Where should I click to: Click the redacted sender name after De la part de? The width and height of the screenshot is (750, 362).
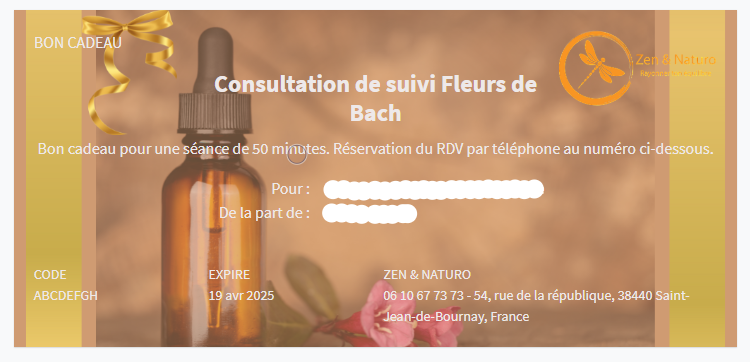(x=369, y=213)
